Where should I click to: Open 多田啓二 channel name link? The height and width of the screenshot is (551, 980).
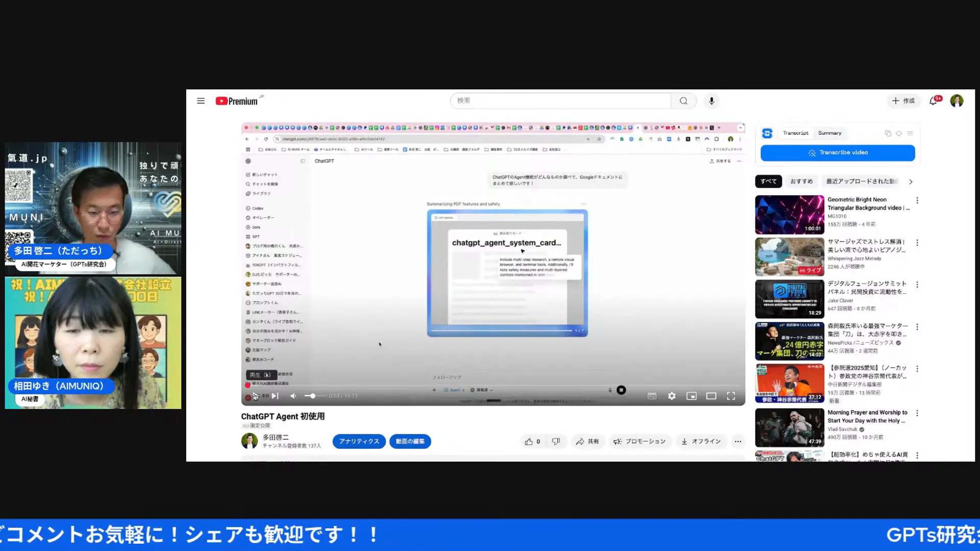tap(276, 438)
